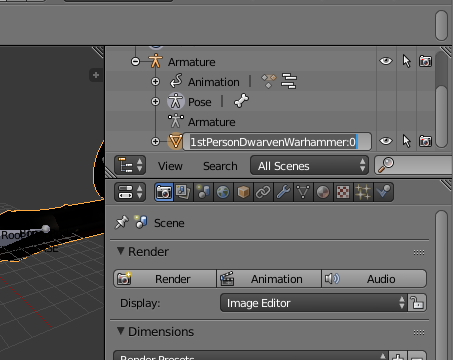Click the Animation render button
Image resolution: width=453 pixels, height=360 pixels.
[269, 279]
